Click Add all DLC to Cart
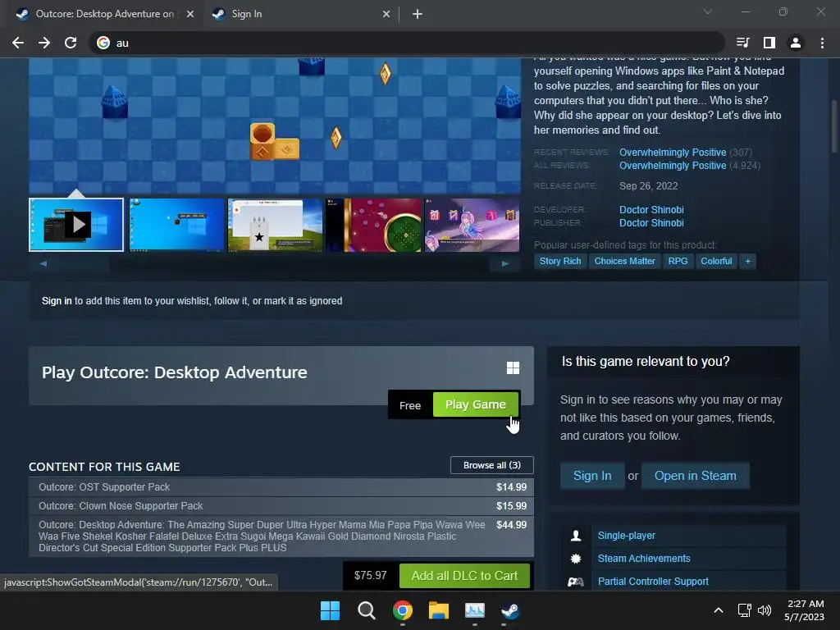Image resolution: width=840 pixels, height=630 pixels. [464, 575]
